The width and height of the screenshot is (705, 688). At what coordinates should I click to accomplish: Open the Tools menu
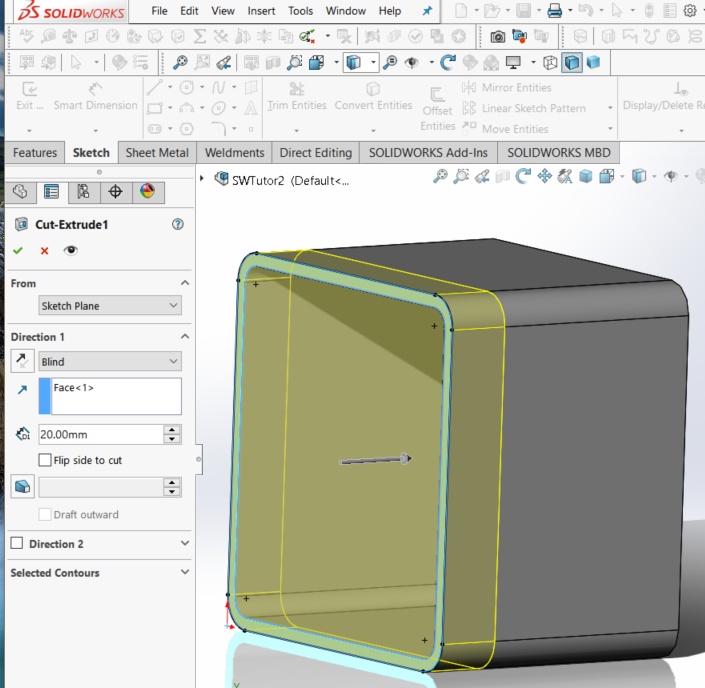click(300, 11)
